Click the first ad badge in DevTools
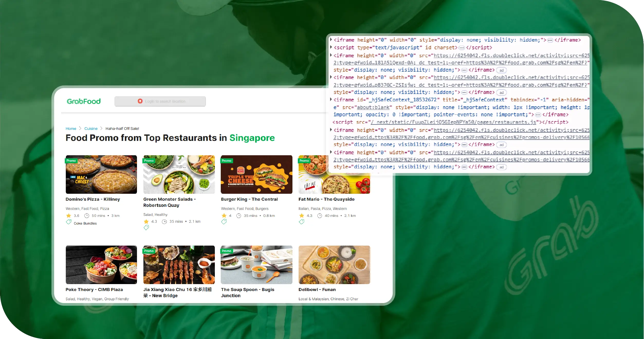This screenshot has height=339, width=644. [501, 70]
